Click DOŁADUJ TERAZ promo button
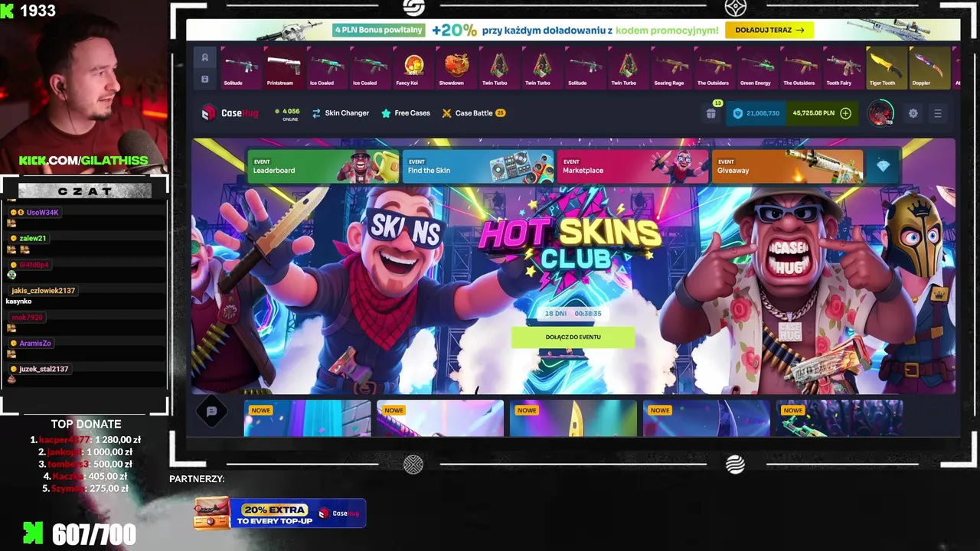 click(769, 30)
